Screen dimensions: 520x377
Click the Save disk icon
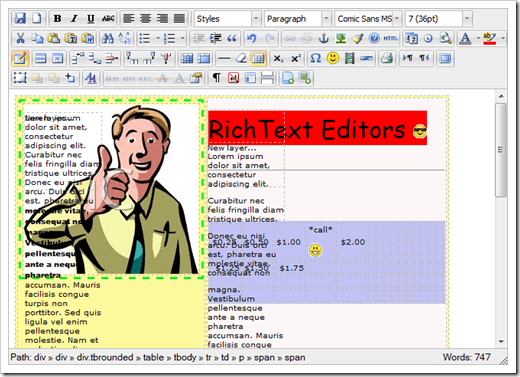[20, 18]
